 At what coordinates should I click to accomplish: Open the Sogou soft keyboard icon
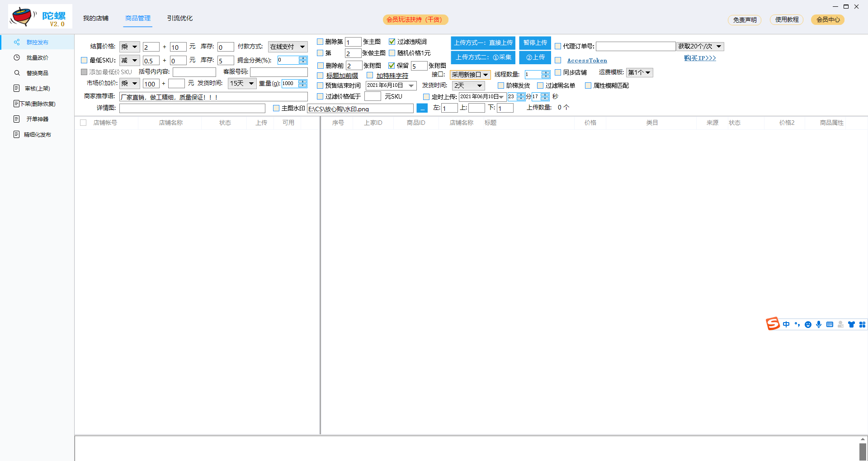[830, 324]
